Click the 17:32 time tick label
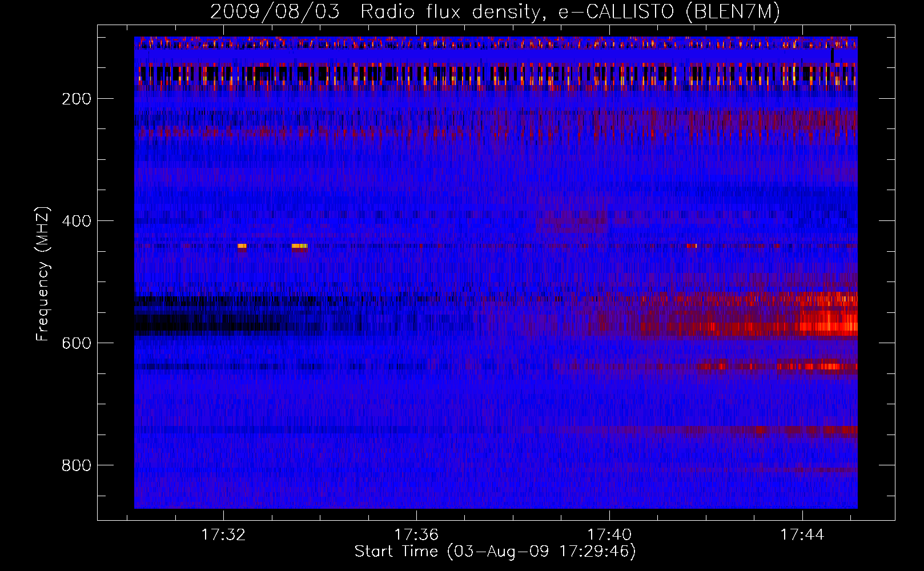Image resolution: width=924 pixels, height=571 pixels. click(x=223, y=534)
